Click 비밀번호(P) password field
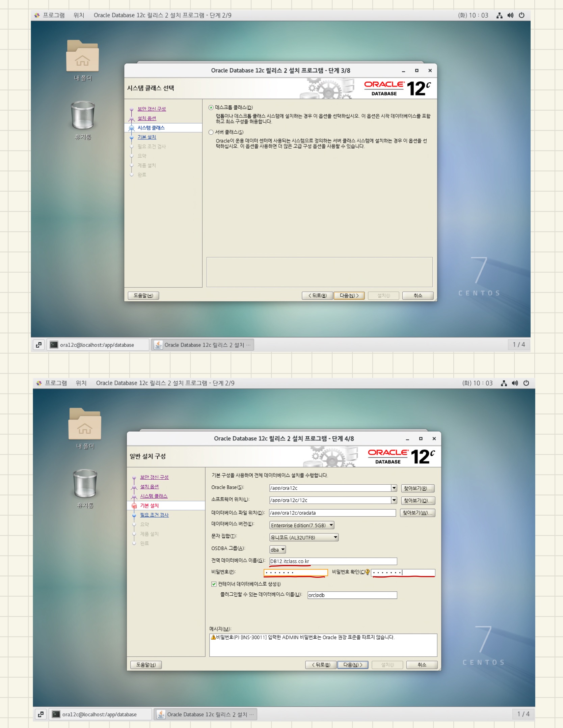The height and width of the screenshot is (728, 563). pyautogui.click(x=296, y=572)
